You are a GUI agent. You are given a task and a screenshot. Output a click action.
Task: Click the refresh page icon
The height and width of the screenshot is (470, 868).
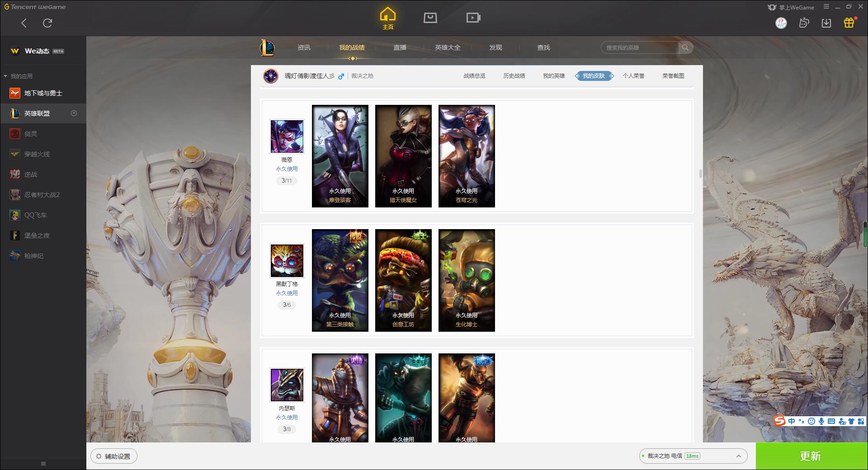pyautogui.click(x=47, y=23)
